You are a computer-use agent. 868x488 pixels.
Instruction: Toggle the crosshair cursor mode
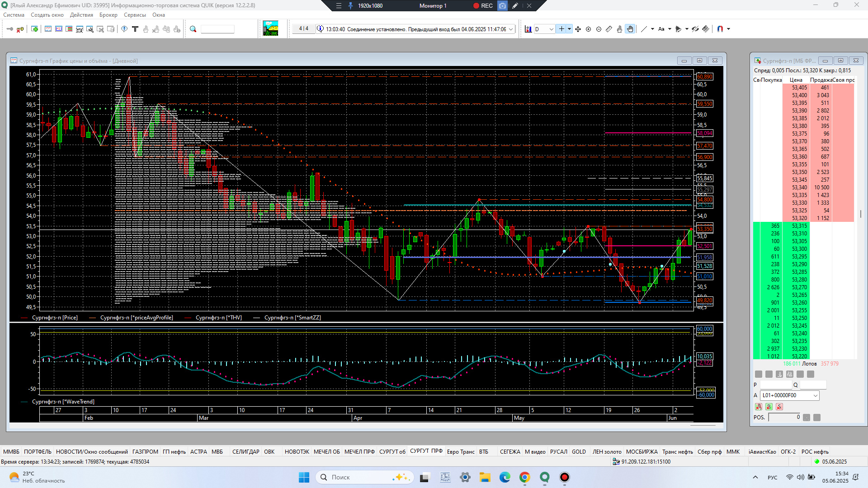[x=561, y=29]
